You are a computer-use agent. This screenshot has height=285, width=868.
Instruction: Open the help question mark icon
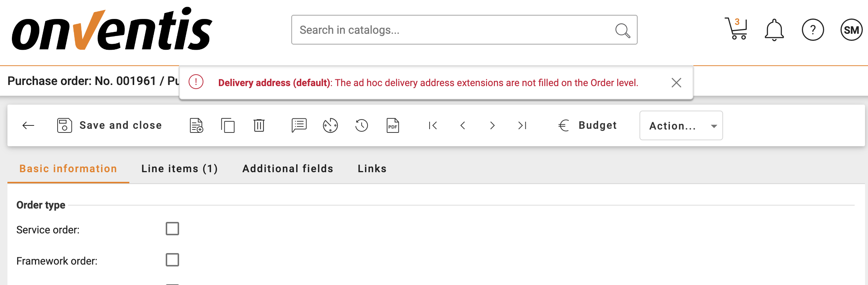pyautogui.click(x=813, y=30)
